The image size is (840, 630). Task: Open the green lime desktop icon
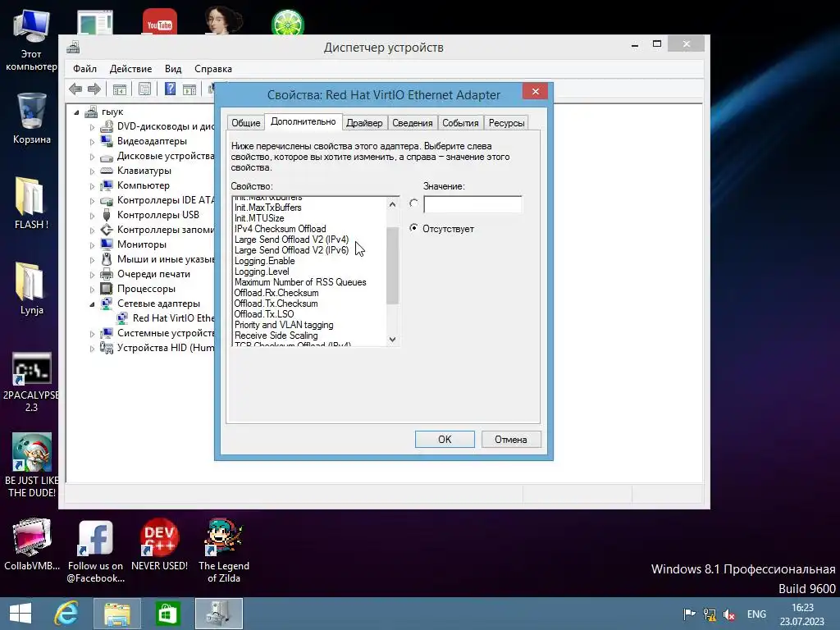point(288,23)
